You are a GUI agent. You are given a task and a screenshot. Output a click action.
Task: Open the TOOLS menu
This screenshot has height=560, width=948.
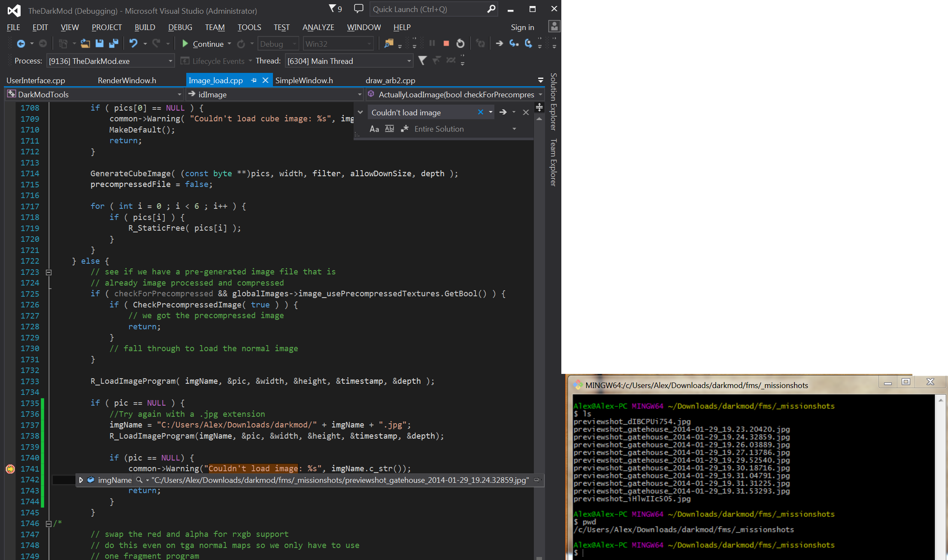click(249, 27)
